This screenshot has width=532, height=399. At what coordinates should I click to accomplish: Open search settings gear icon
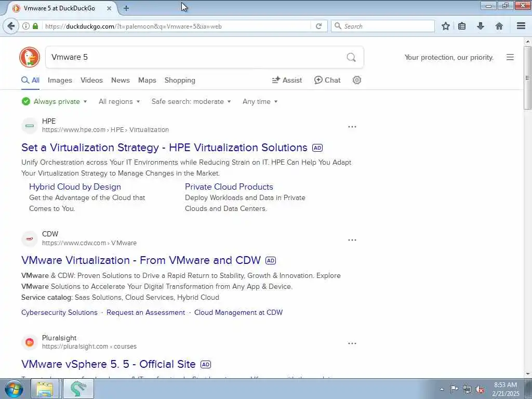356,80
